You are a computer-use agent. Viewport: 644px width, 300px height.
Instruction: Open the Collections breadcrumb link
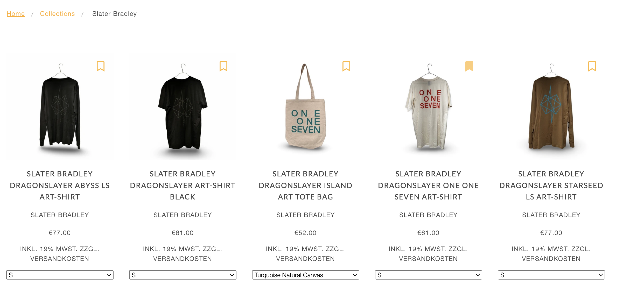click(57, 14)
